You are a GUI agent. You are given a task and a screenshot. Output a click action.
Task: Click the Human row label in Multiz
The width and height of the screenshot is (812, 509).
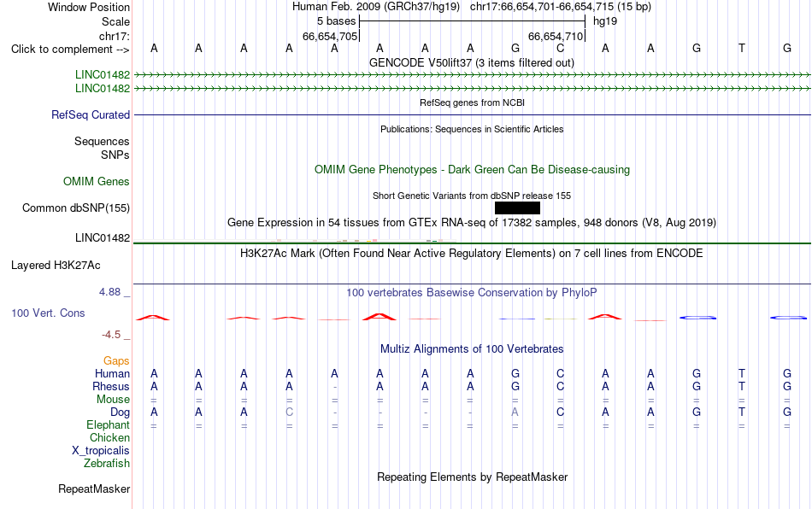point(112,374)
